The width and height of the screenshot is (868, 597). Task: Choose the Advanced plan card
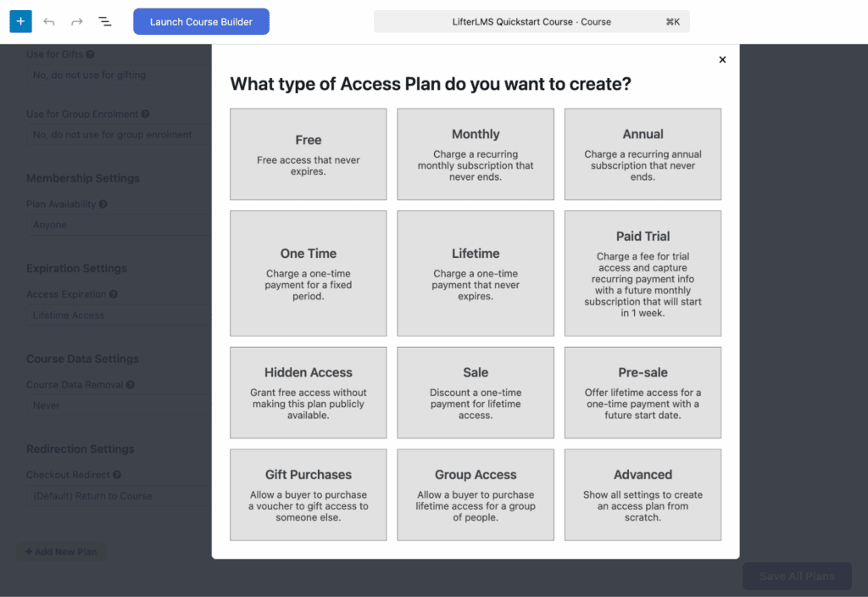pos(643,494)
